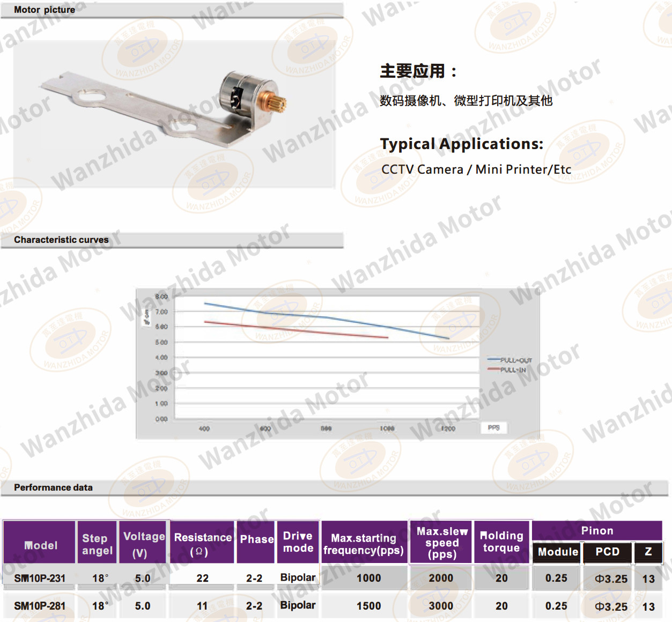Click the PPS axis label box

[x=494, y=428]
